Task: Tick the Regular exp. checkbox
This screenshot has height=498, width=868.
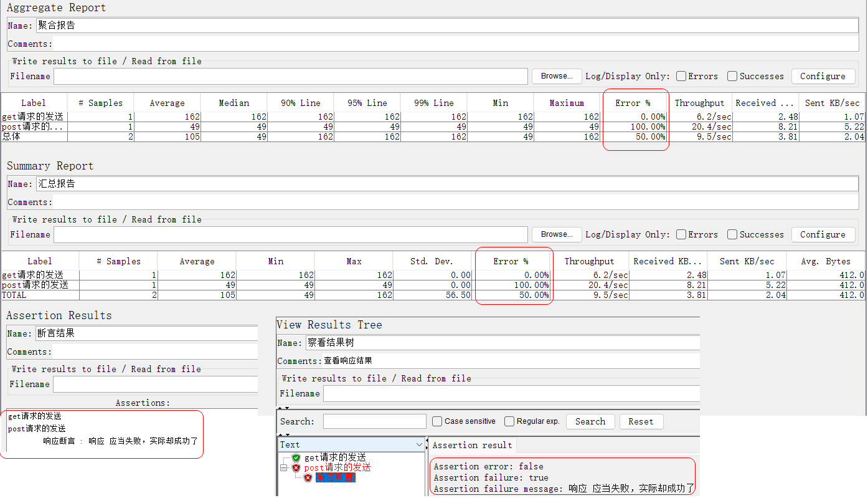Action: 509,421
